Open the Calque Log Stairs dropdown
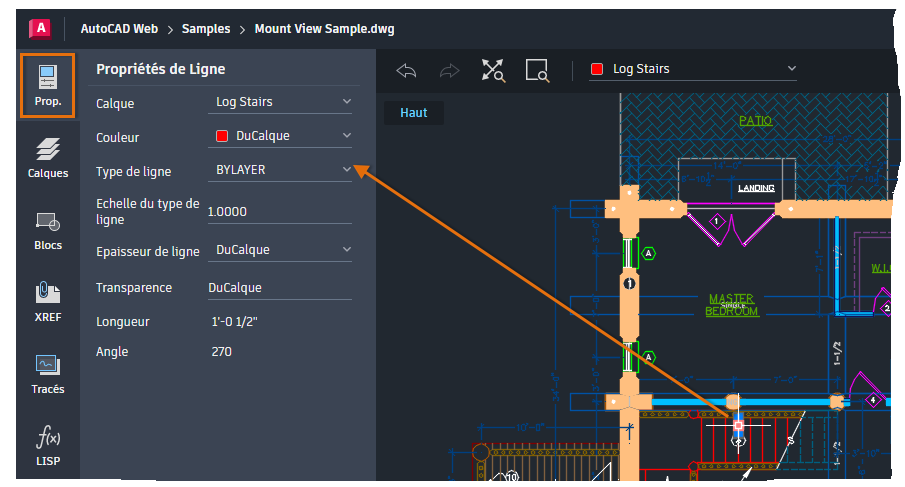Screen dimensions: 905x487 (280, 102)
